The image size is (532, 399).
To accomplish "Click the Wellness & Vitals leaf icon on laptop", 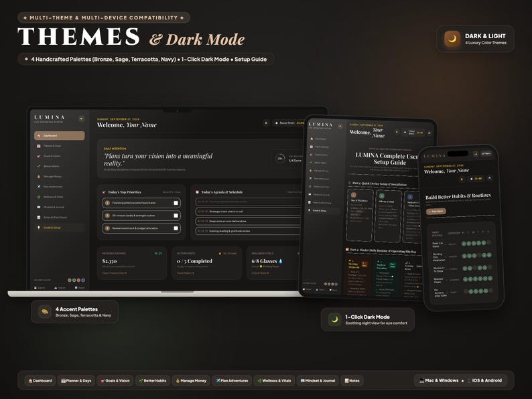I will (x=39, y=197).
